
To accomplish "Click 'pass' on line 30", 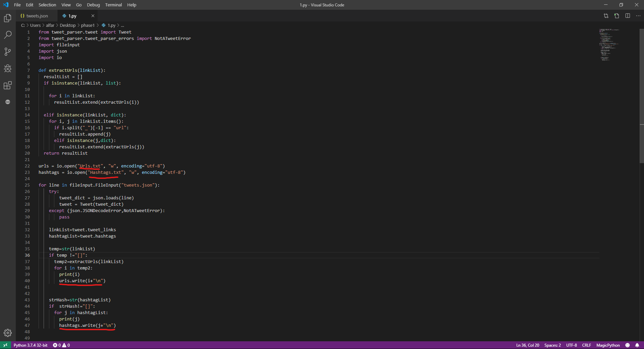I will pyautogui.click(x=64, y=217).
